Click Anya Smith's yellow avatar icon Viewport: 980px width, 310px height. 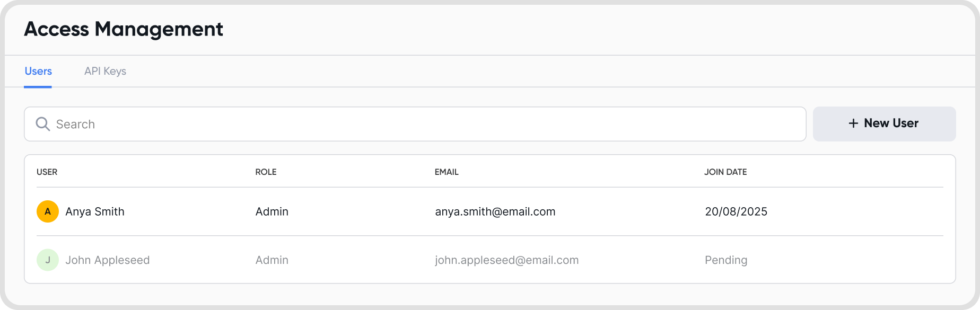(48, 211)
